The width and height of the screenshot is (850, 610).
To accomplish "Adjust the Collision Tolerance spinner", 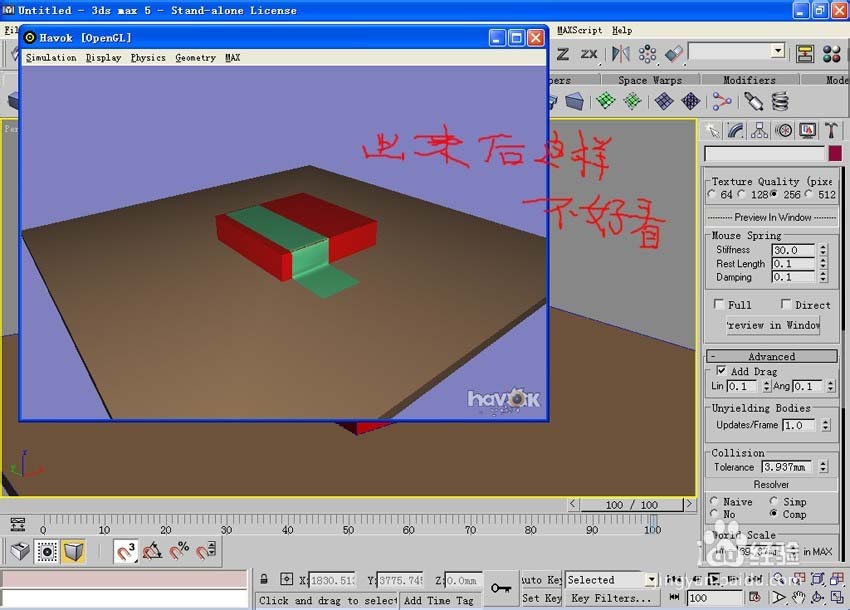I will click(x=823, y=466).
